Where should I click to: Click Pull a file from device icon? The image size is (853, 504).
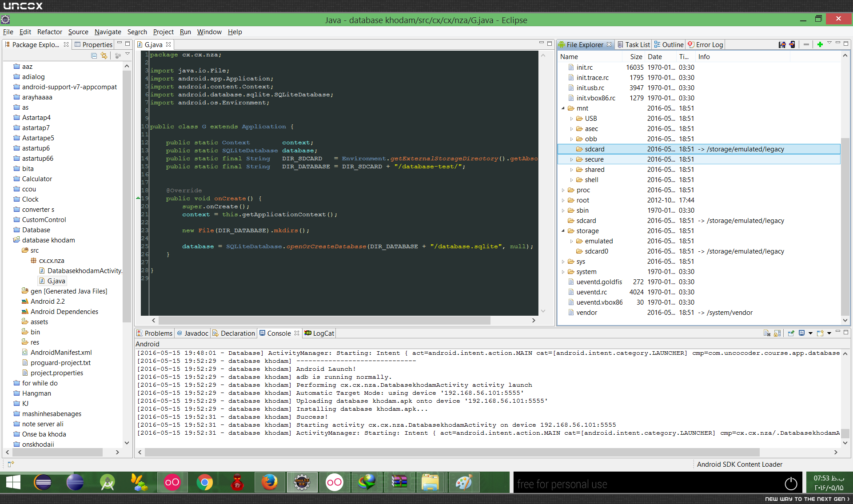pyautogui.click(x=782, y=44)
